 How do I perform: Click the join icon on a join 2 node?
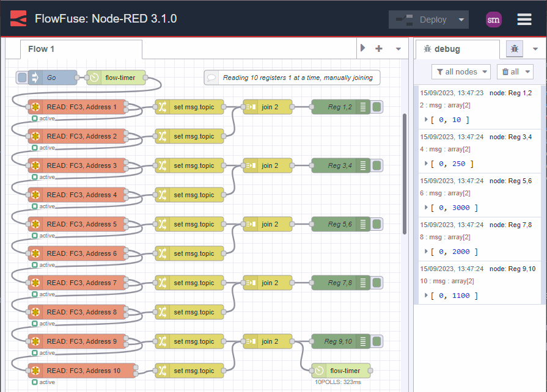click(250, 107)
